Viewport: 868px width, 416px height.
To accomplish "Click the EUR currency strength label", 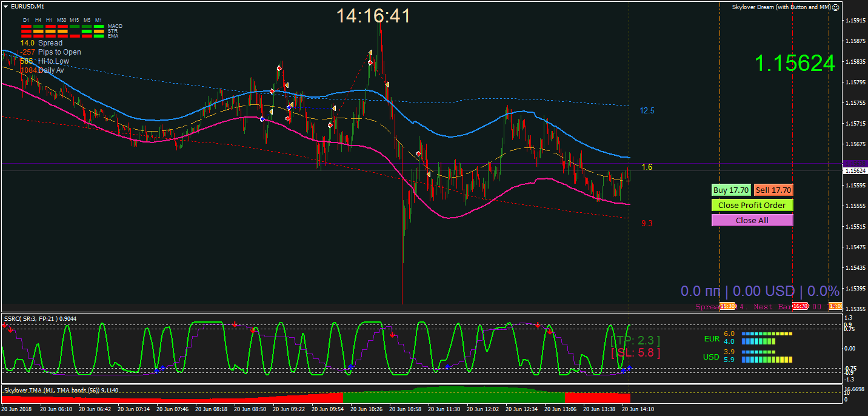I will 711,338.
